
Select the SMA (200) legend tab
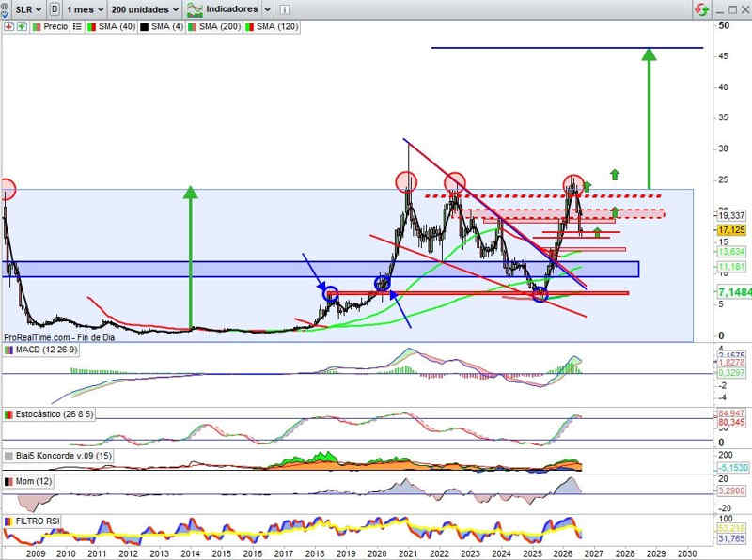pyautogui.click(x=214, y=27)
